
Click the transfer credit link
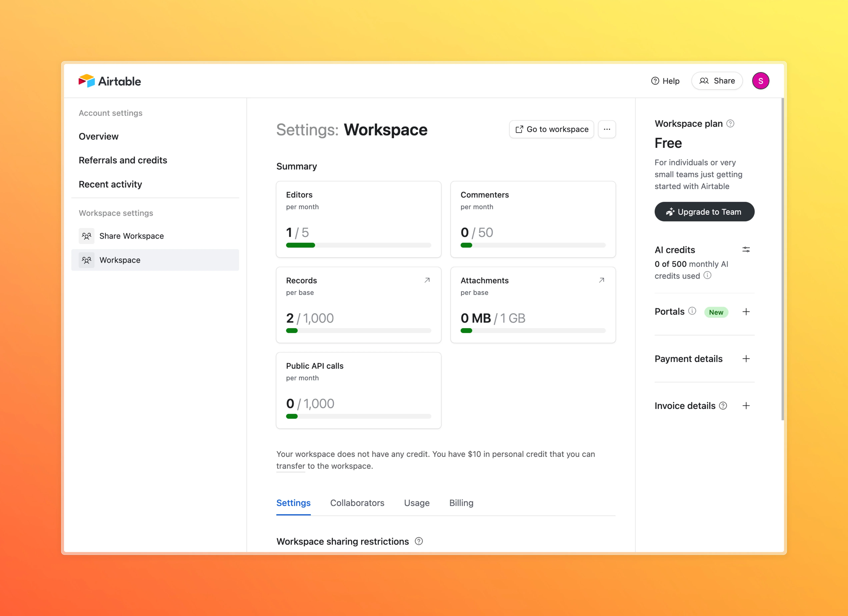(x=290, y=466)
